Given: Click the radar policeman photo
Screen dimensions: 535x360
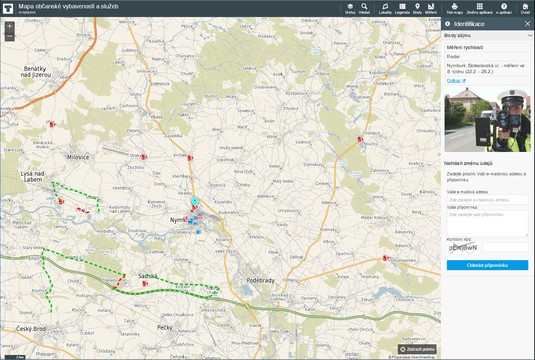Looking at the screenshot, I should (488, 119).
